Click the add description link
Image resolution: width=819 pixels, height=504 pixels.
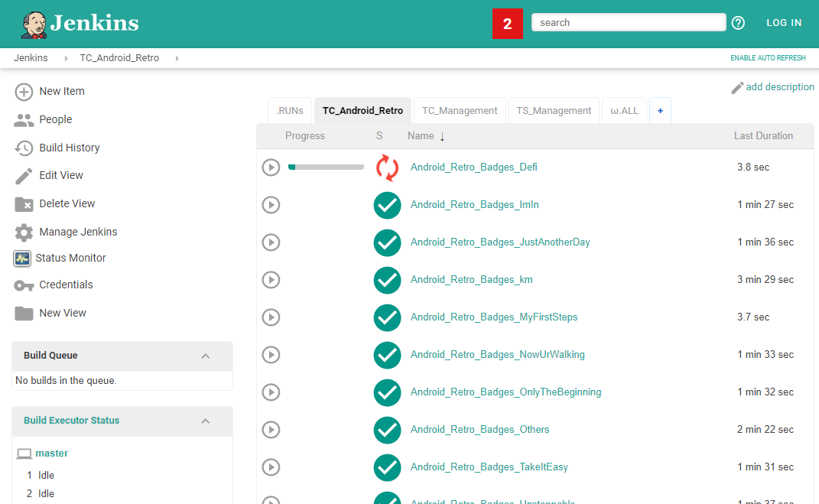[780, 86]
